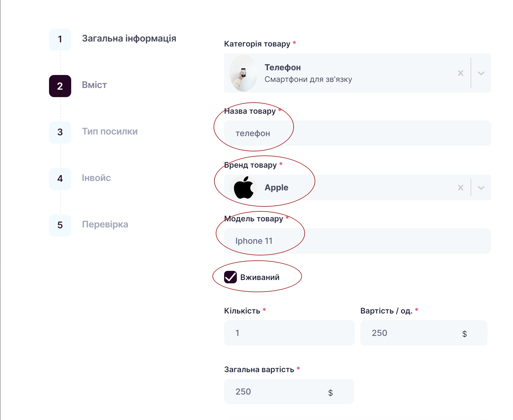Open the Бренд товару dropdown arrow
The width and height of the screenshot is (513, 420).
tap(481, 188)
